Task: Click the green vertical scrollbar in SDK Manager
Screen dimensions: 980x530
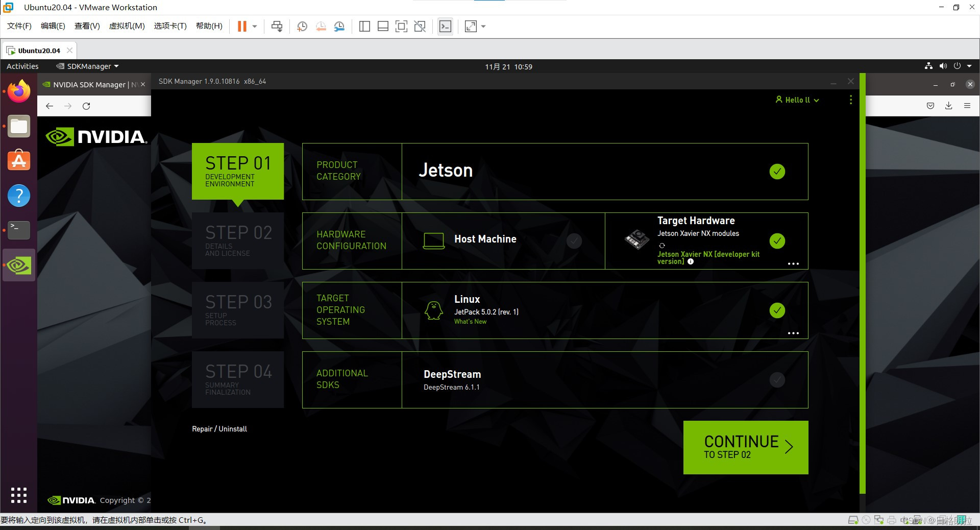Action: pos(862,283)
